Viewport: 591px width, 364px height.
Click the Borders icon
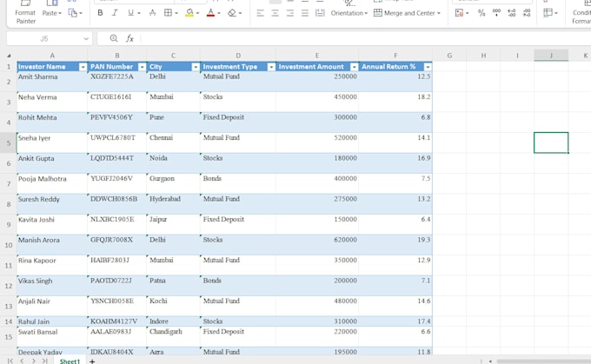click(168, 13)
